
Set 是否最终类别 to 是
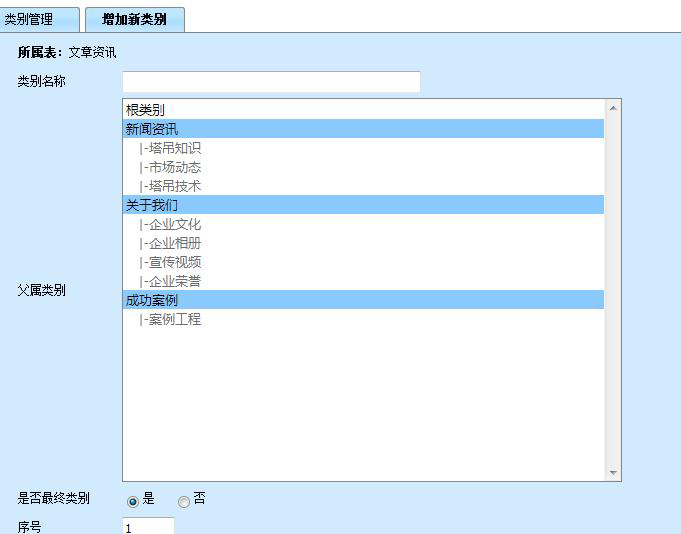[134, 501]
